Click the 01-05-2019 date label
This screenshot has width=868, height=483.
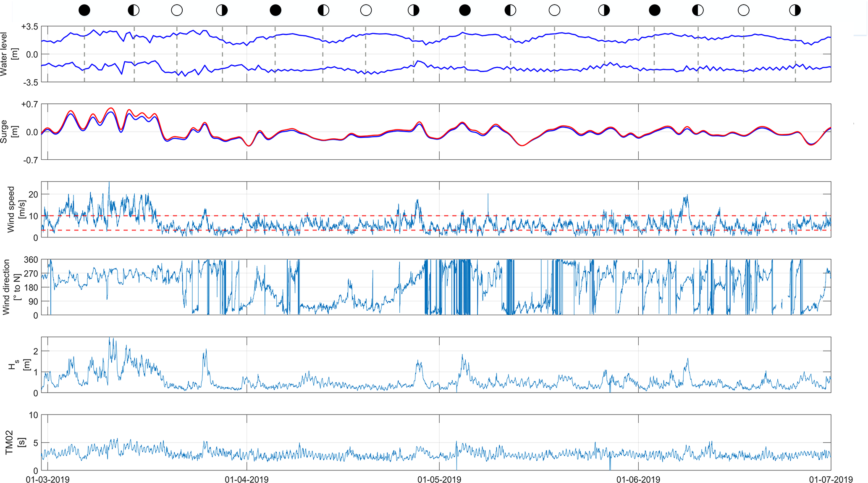point(439,479)
